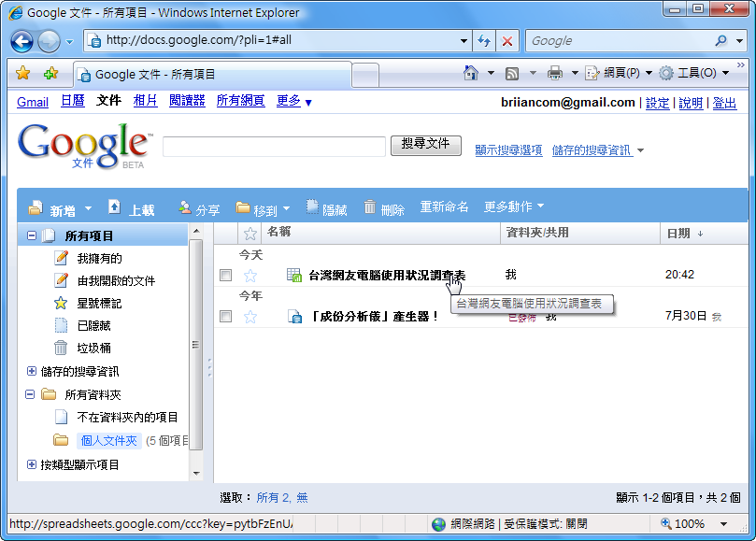Open the 更多動作 dropdown menu
The image size is (756, 541).
(514, 206)
